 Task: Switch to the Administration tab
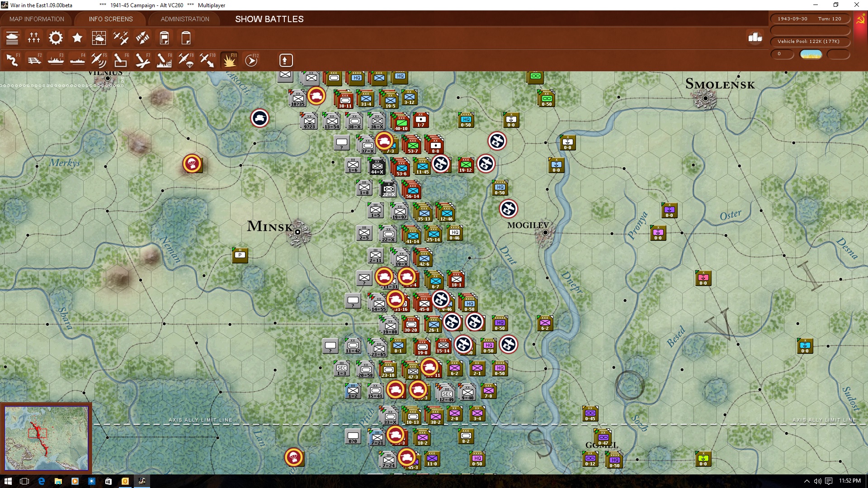(185, 19)
